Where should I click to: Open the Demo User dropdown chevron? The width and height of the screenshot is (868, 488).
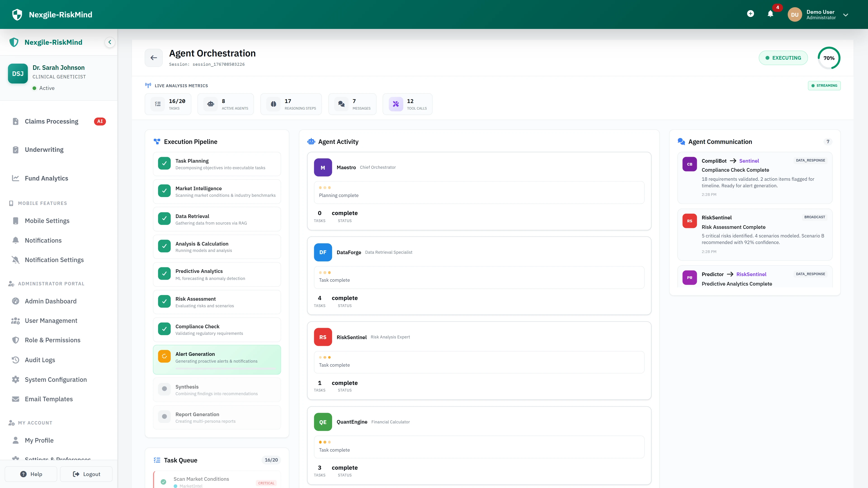(845, 15)
